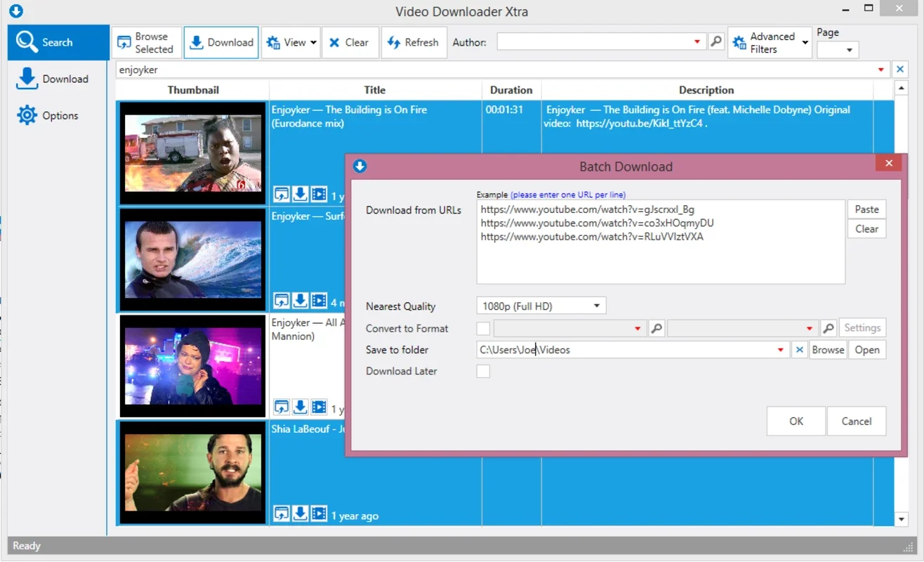Image resolution: width=924 pixels, height=562 pixels.
Task: Click preview video icon in Enjoyker Surf row
Action: coord(319,301)
